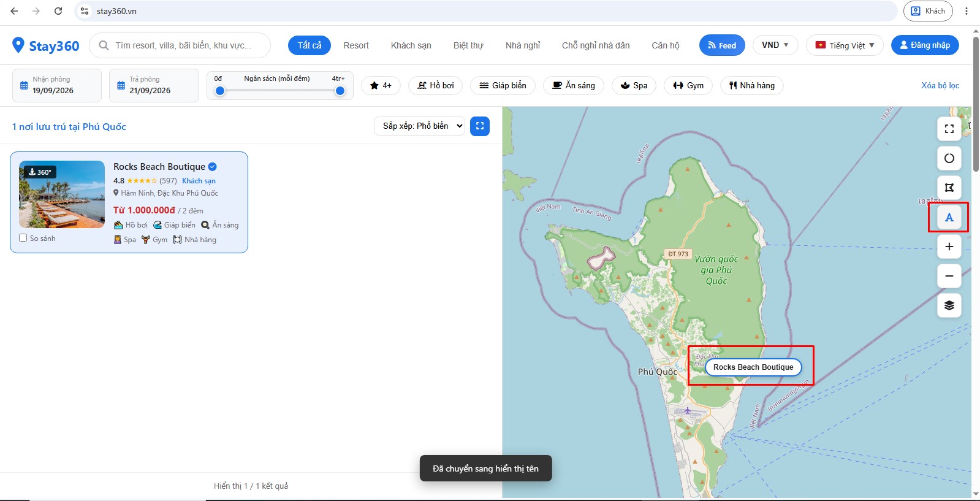980x501 pixels.
Task: Switch to the Resort category tab
Action: point(356,45)
